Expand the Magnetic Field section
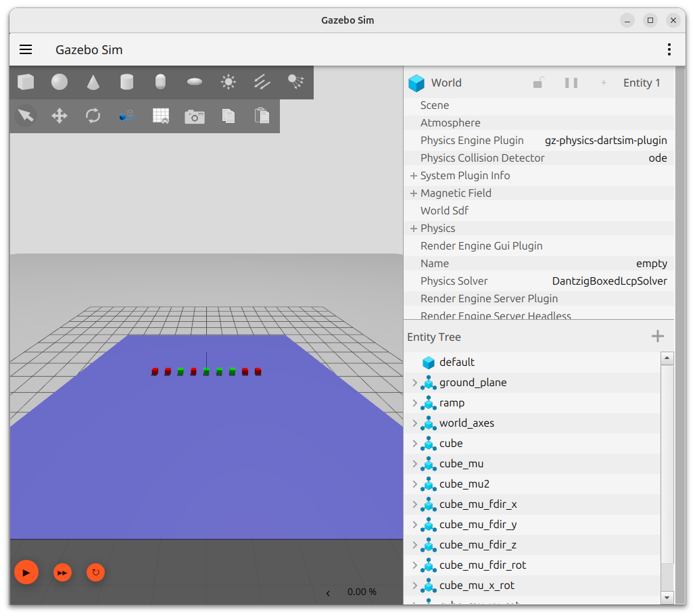This screenshot has width=695, height=616. click(413, 193)
